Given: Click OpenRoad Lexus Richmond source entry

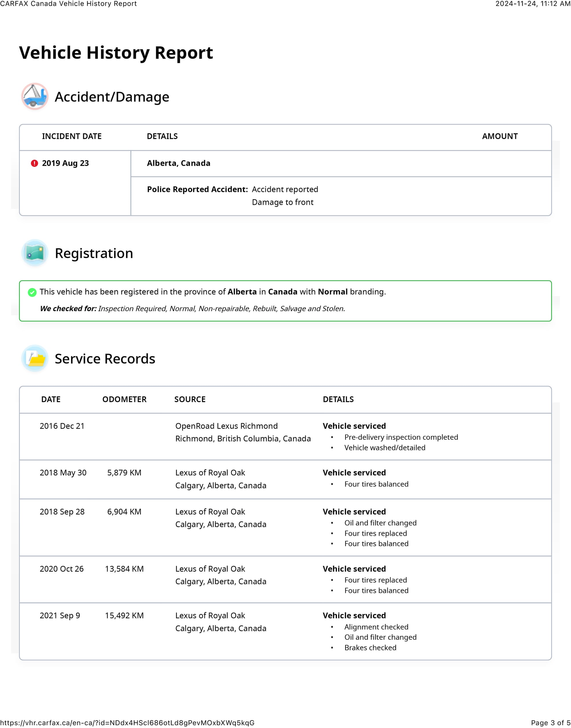Looking at the screenshot, I should pyautogui.click(x=226, y=426).
